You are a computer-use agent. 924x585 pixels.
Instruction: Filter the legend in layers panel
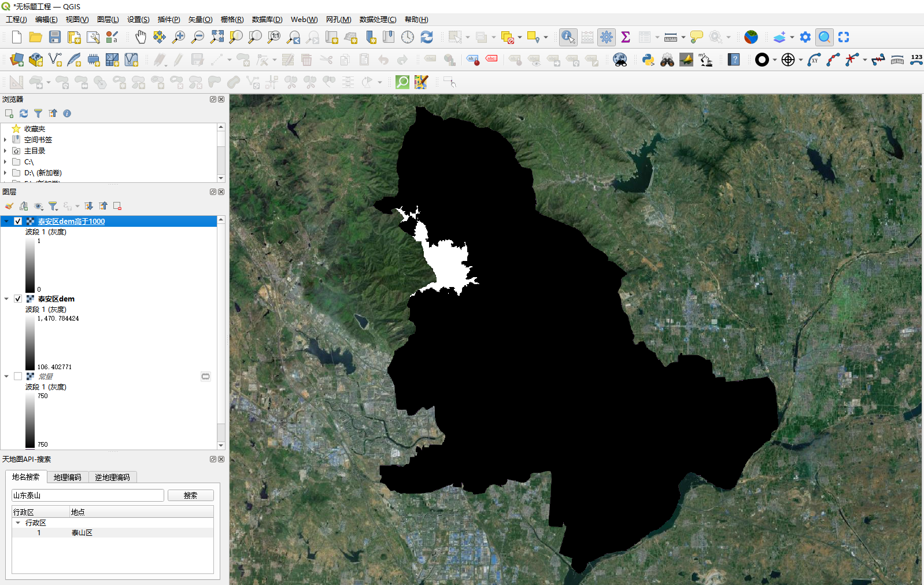coord(53,206)
